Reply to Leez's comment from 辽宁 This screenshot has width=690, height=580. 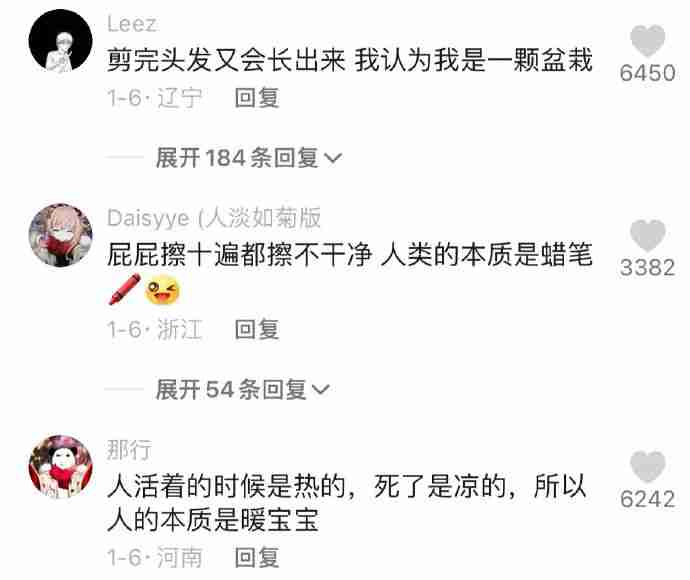coord(257,98)
